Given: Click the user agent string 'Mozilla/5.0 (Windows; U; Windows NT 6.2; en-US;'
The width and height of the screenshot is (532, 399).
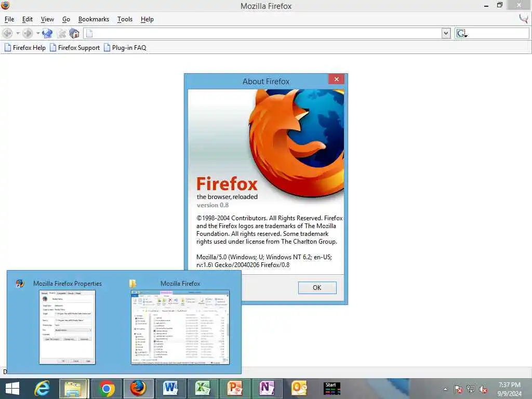Looking at the screenshot, I should pos(264,257).
